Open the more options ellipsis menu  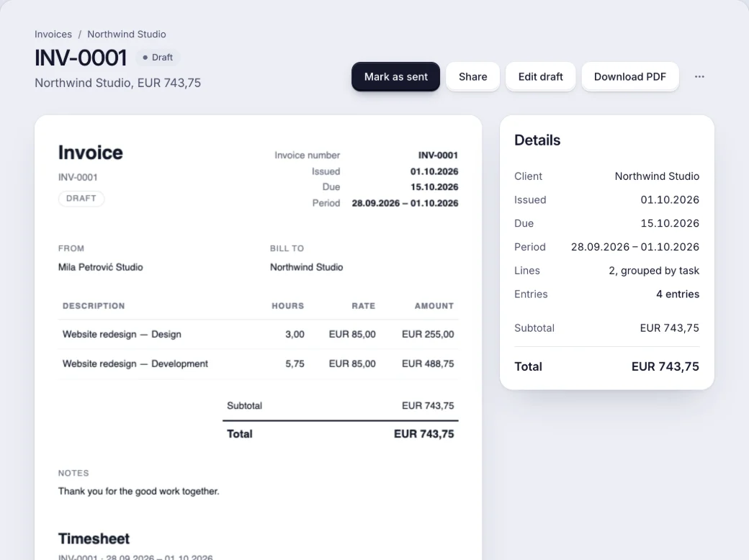699,76
